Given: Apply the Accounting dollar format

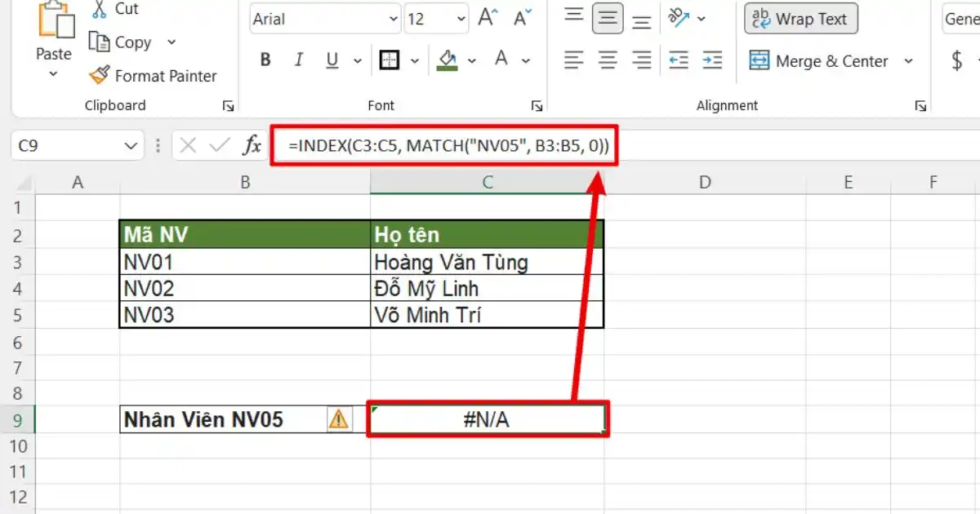Looking at the screenshot, I should (x=957, y=60).
